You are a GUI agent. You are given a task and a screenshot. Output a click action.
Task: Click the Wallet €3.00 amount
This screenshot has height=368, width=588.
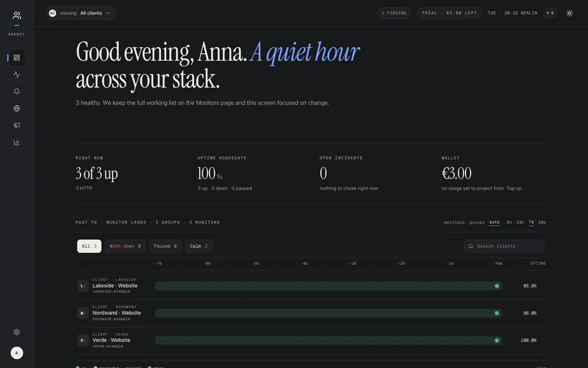(456, 174)
